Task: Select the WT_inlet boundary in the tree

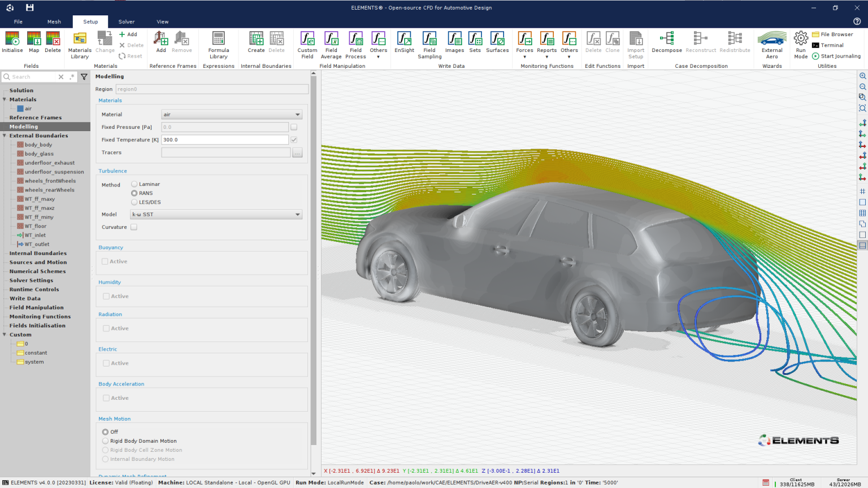Action: pyautogui.click(x=36, y=235)
